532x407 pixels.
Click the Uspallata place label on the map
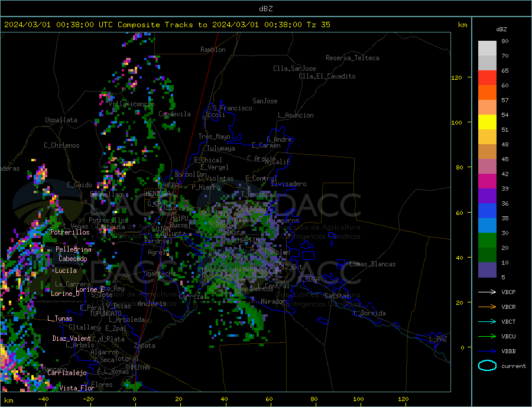(x=61, y=120)
